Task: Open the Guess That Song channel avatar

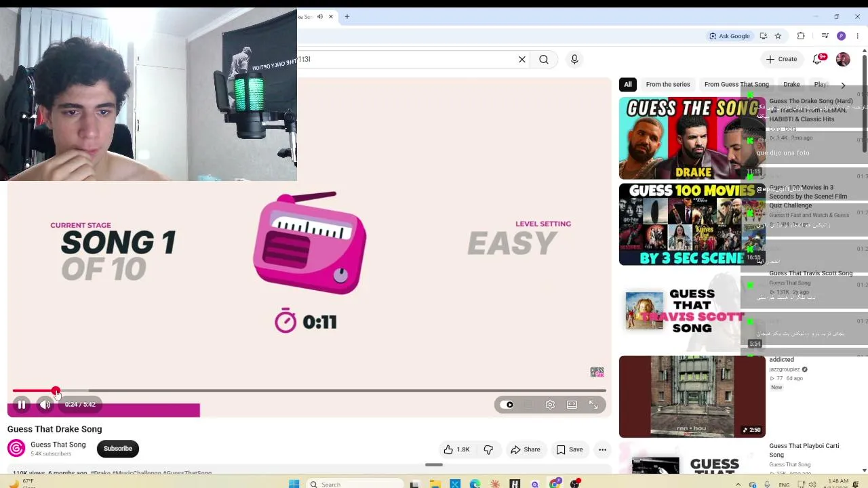Action: pyautogui.click(x=16, y=448)
